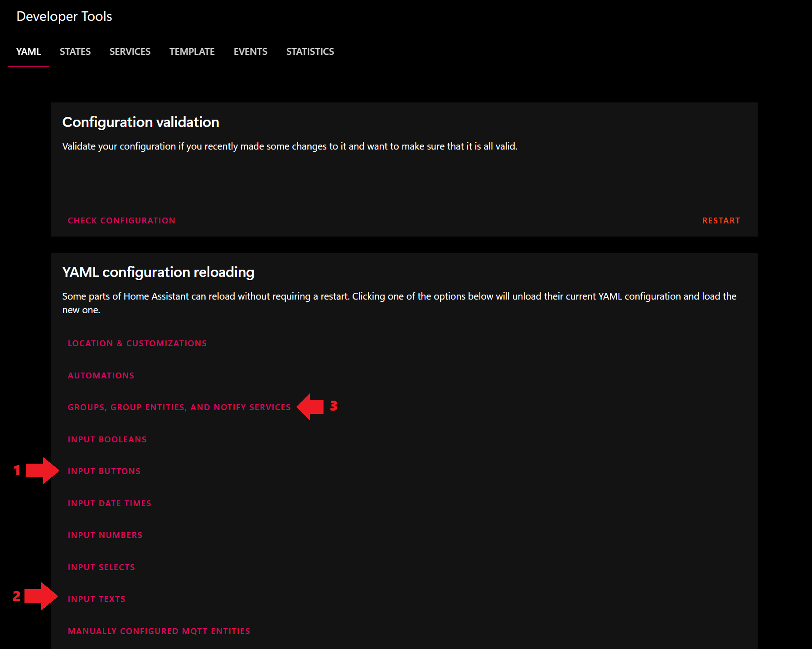
Task: Go to the EVENTS tab
Action: click(251, 52)
